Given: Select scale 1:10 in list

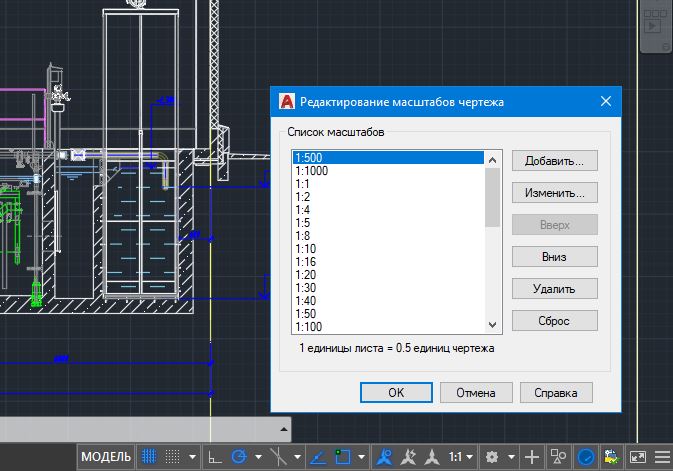Looking at the screenshot, I should click(x=388, y=249).
